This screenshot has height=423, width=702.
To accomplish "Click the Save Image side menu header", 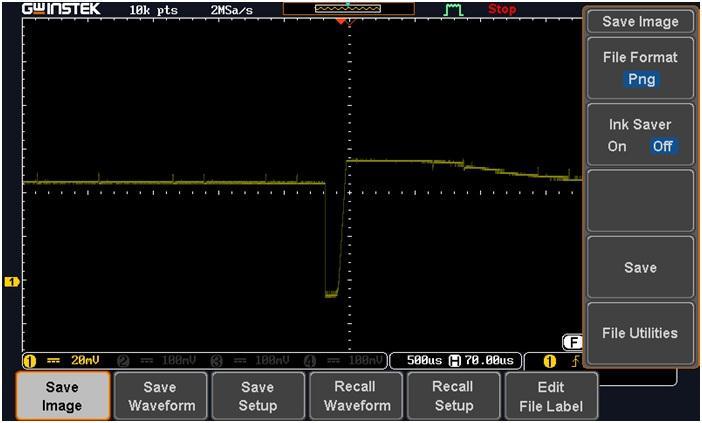I will point(640,21).
